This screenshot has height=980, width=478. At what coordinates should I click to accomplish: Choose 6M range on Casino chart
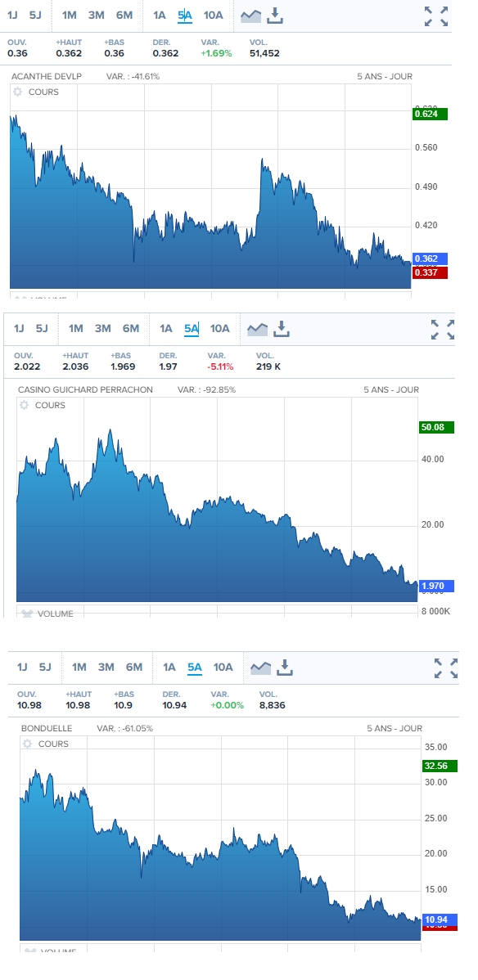[x=131, y=328]
